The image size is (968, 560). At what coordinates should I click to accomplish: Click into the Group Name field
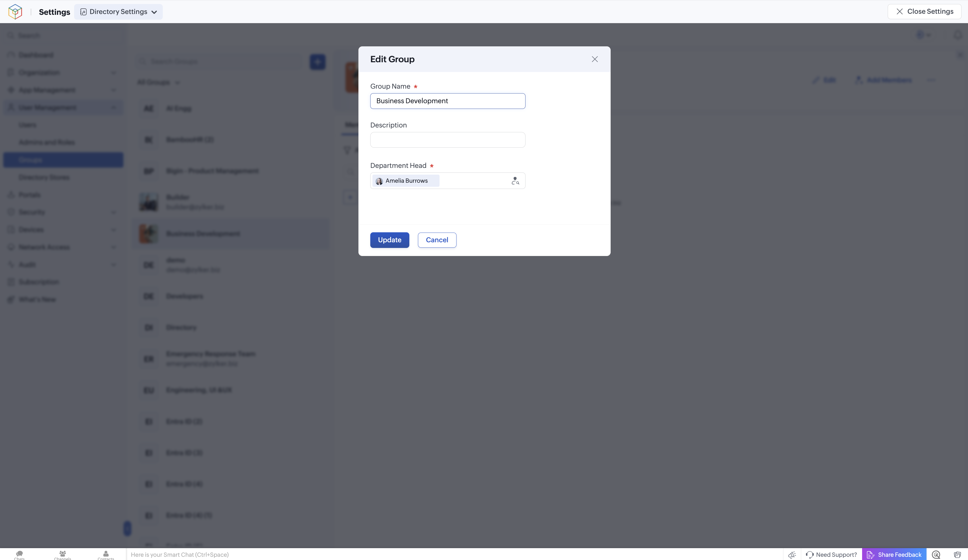[448, 101]
